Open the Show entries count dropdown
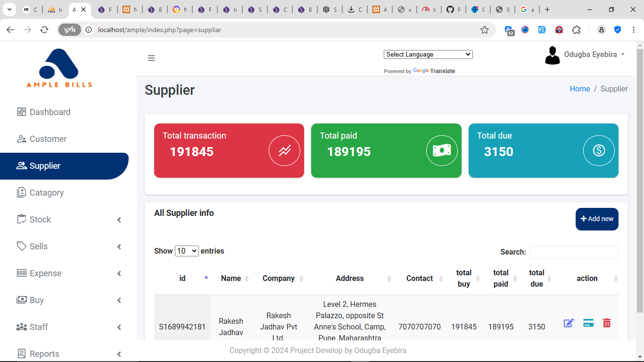The height and width of the screenshot is (362, 644). coord(187,251)
